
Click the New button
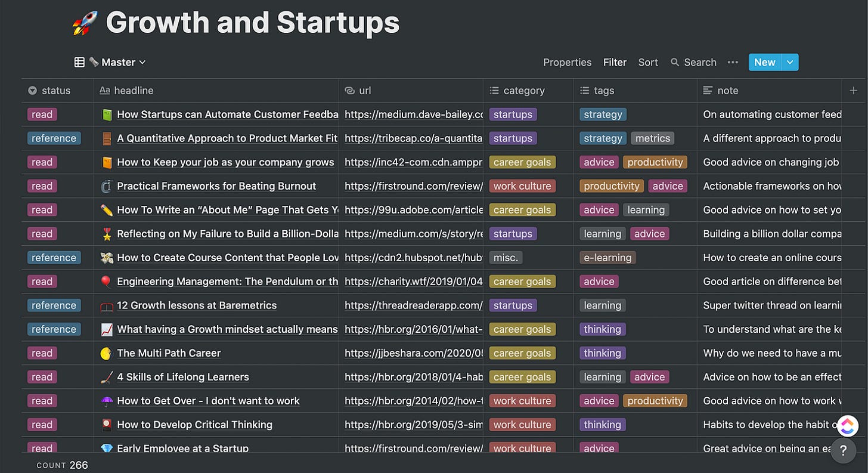(x=764, y=62)
